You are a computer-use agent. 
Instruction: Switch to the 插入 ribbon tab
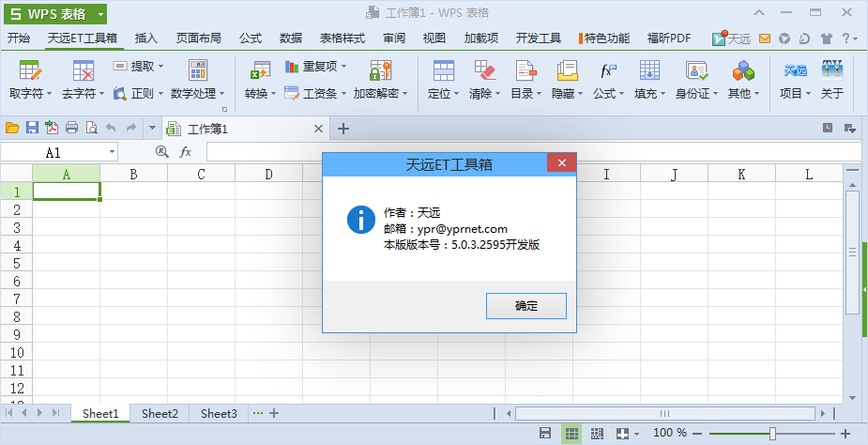click(x=146, y=38)
